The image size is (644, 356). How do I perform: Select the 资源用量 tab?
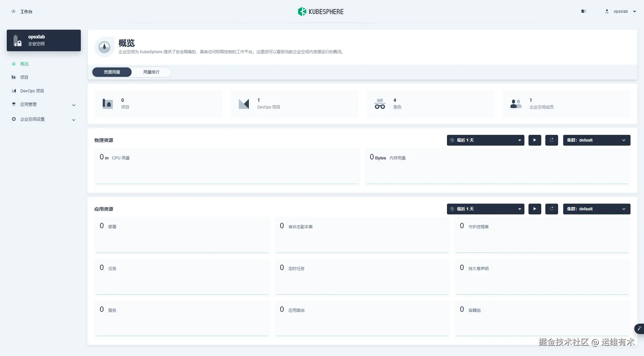(112, 72)
